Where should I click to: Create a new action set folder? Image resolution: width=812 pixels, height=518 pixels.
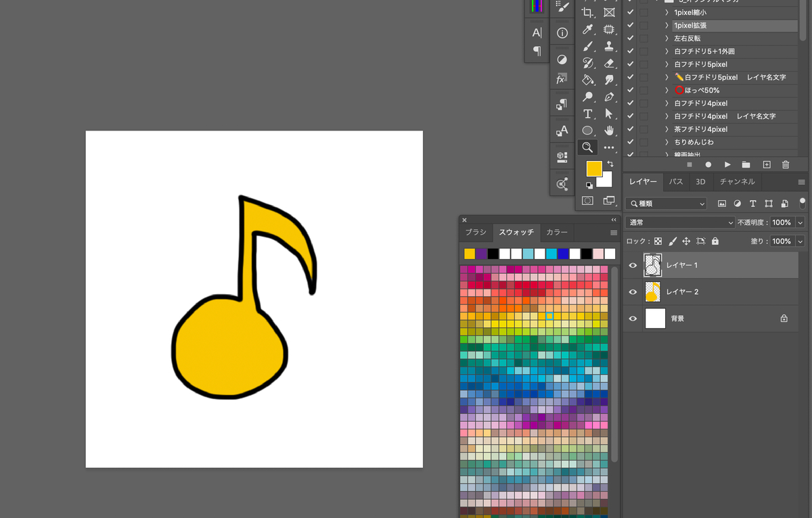(x=746, y=164)
